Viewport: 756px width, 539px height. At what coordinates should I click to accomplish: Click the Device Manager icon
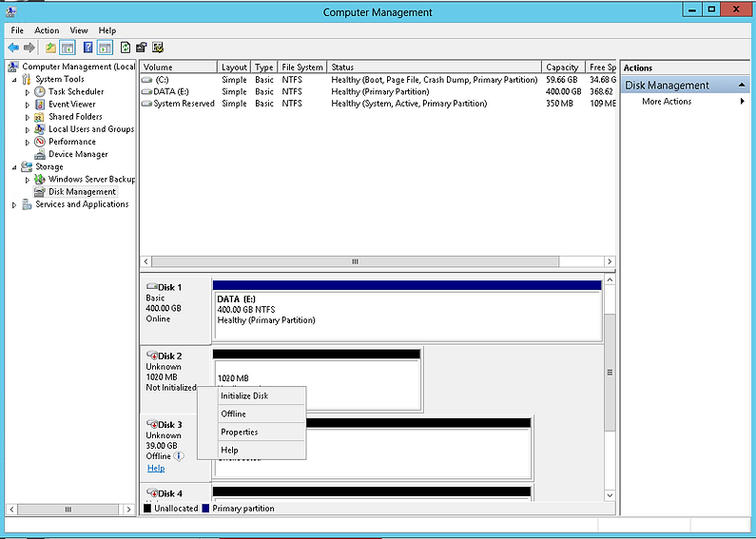40,154
